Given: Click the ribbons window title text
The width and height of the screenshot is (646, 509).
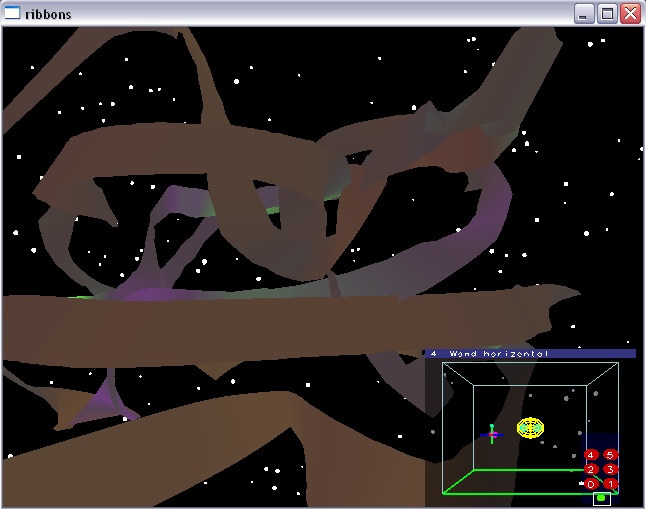Looking at the screenshot, I should click(47, 14).
